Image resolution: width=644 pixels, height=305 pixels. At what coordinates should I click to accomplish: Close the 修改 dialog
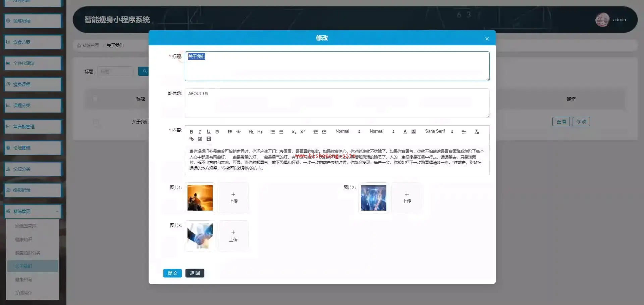(487, 39)
